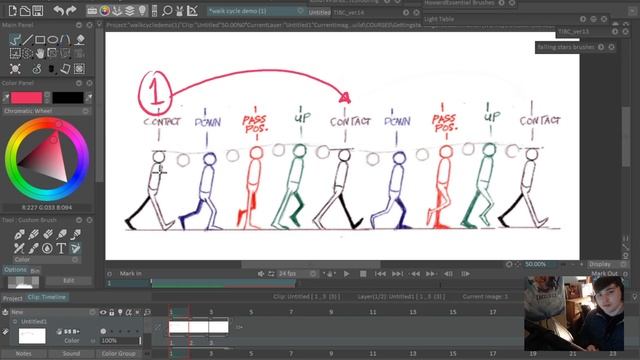Image resolution: width=640 pixels, height=360 pixels.
Task: Jump to the first frame
Action: 380,274
